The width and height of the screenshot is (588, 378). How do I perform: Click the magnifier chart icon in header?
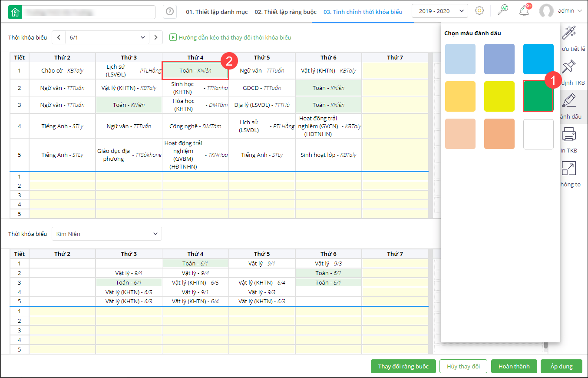pyautogui.click(x=503, y=11)
